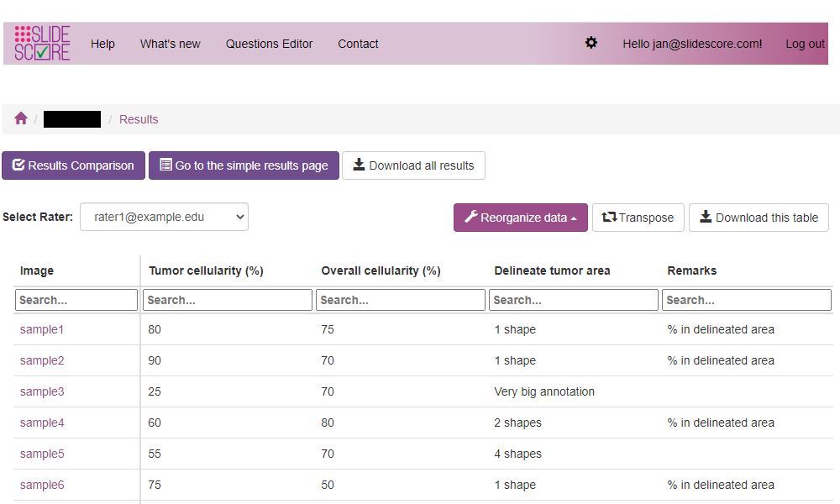Screen dimensions: 840x504
Task: Download all results
Action: point(413,165)
